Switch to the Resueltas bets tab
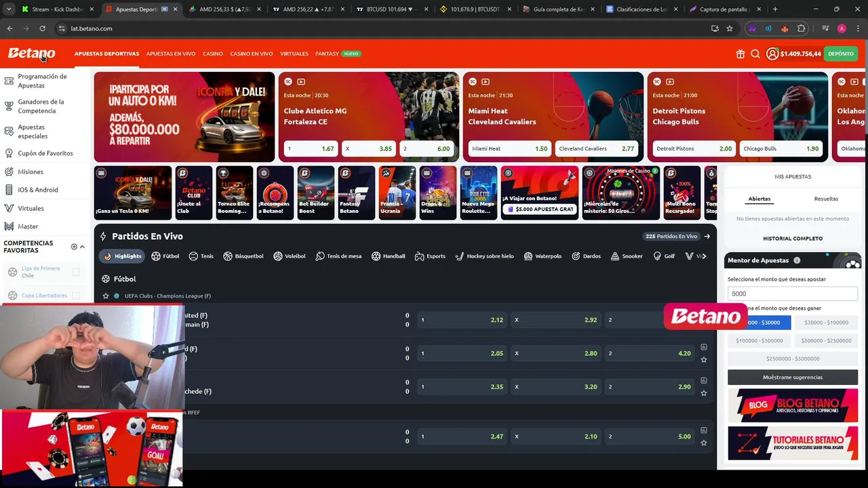The width and height of the screenshot is (868, 488). [826, 199]
